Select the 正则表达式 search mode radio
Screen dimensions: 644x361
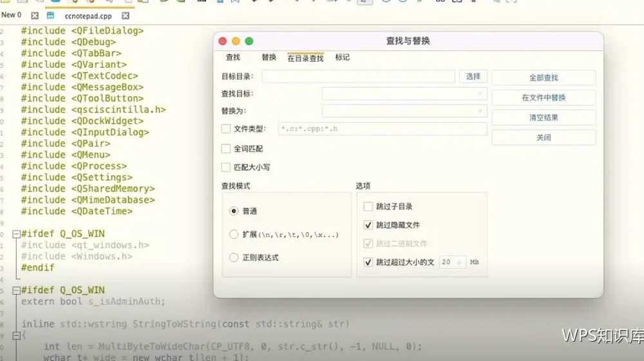pyautogui.click(x=234, y=257)
